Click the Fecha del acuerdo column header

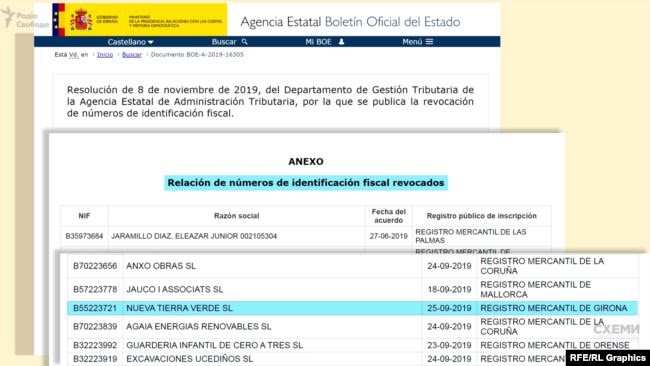coord(388,216)
